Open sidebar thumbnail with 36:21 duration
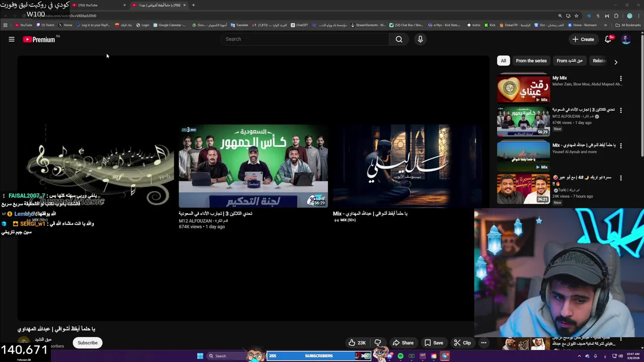The height and width of the screenshot is (362, 644). click(x=524, y=189)
